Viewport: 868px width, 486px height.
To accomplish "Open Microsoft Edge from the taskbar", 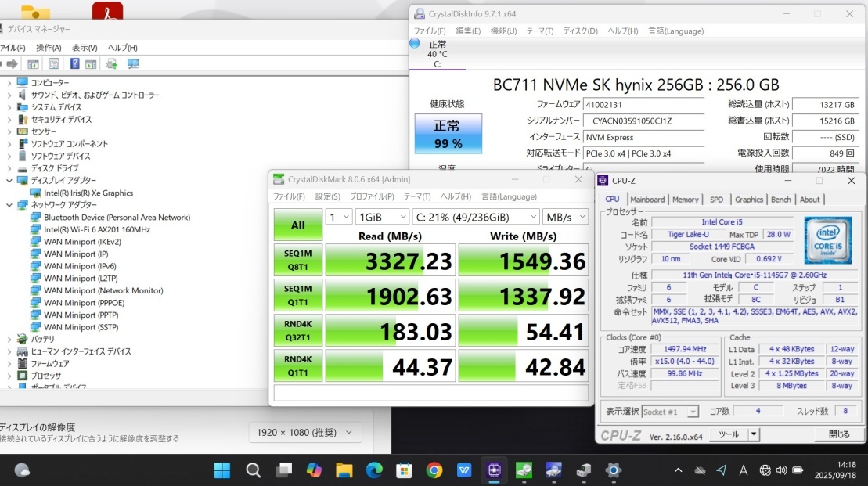I will pos(374,470).
